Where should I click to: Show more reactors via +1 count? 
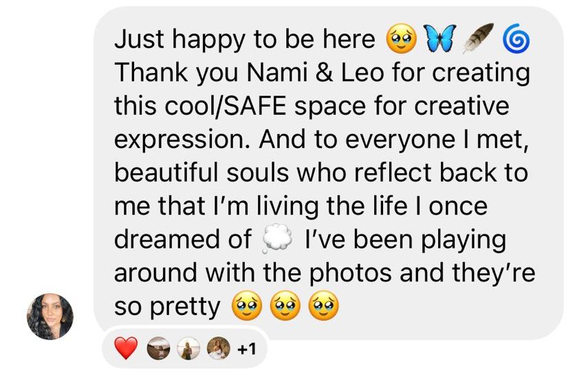click(x=246, y=349)
